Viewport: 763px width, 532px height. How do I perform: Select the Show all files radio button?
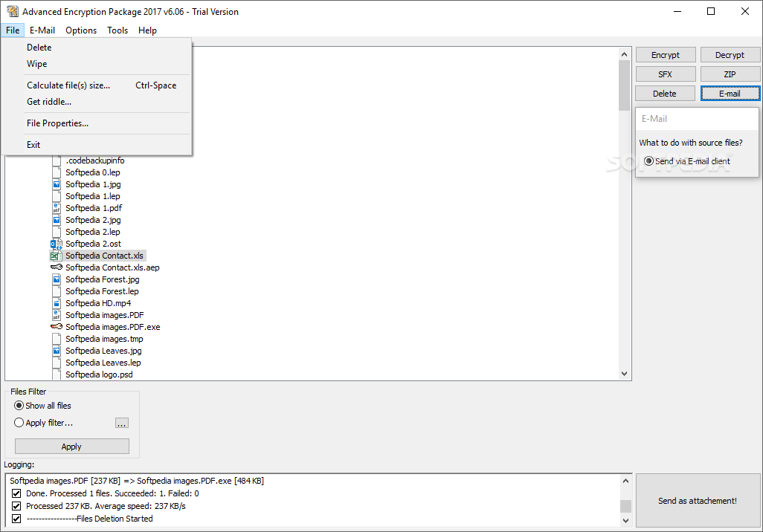click(x=19, y=406)
